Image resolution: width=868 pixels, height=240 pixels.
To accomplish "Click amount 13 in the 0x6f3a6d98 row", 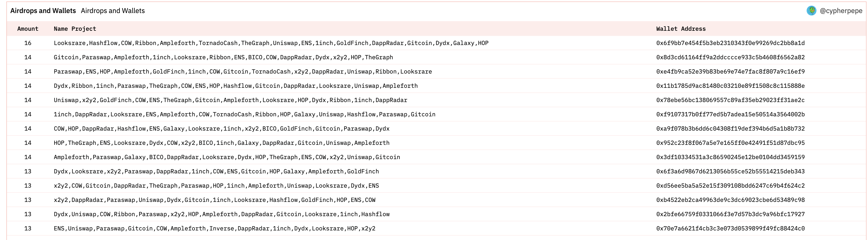I will coord(28,171).
